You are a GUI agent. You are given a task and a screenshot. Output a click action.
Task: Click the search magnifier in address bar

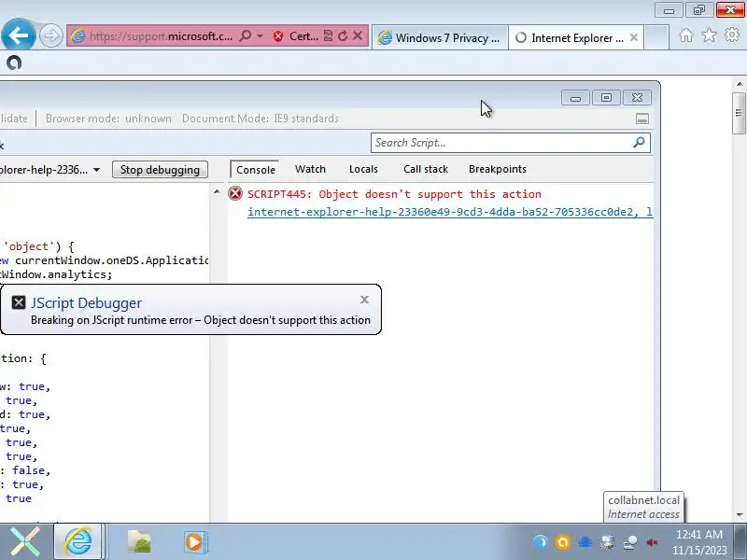[x=246, y=35]
